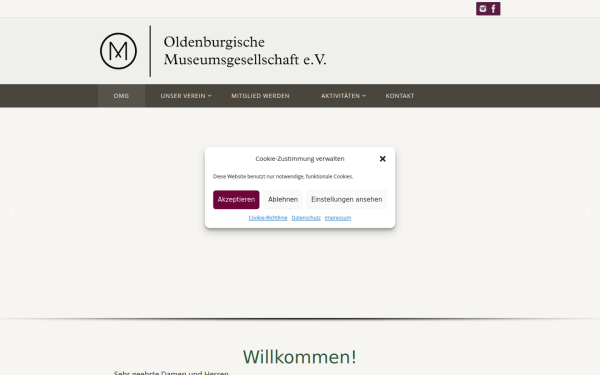
Task: Close the cookie consent dialog
Action: pyautogui.click(x=382, y=158)
